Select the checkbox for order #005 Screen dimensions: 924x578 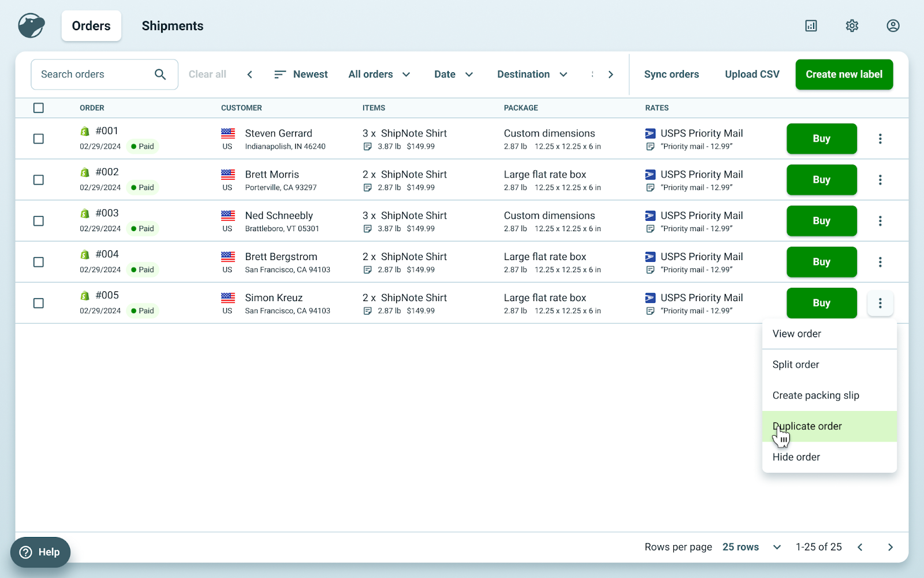[x=39, y=303]
